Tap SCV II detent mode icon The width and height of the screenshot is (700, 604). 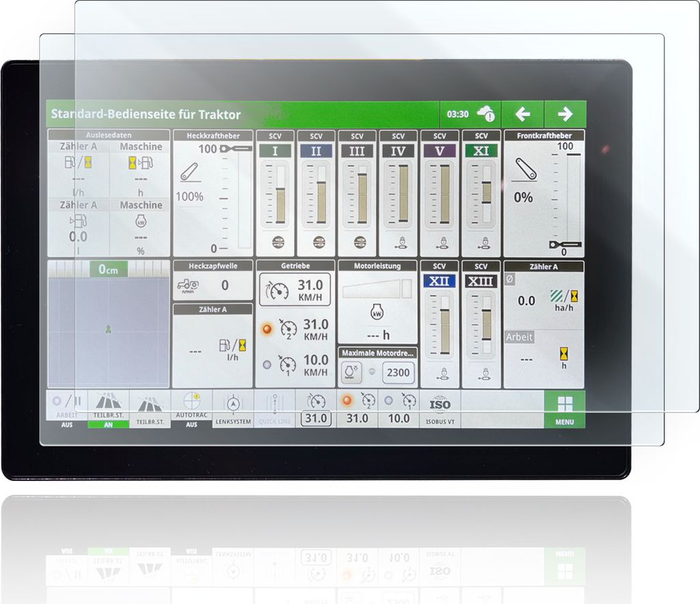[319, 243]
